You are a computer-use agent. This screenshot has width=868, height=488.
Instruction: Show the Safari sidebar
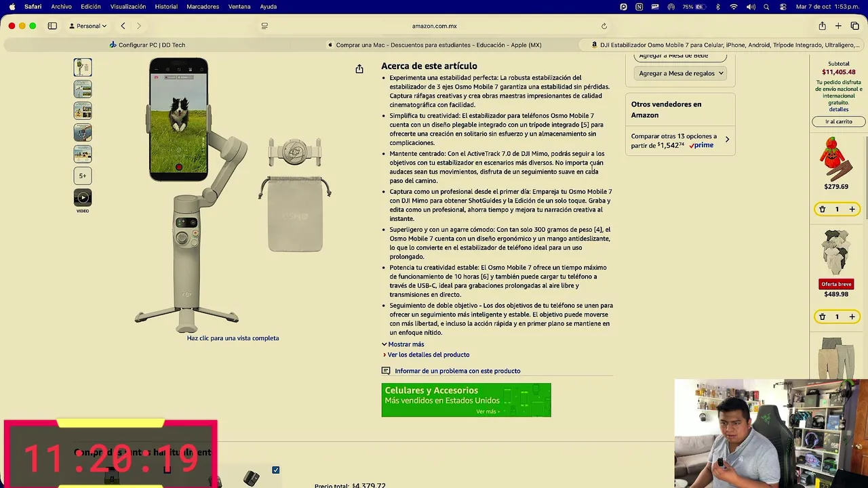point(52,26)
